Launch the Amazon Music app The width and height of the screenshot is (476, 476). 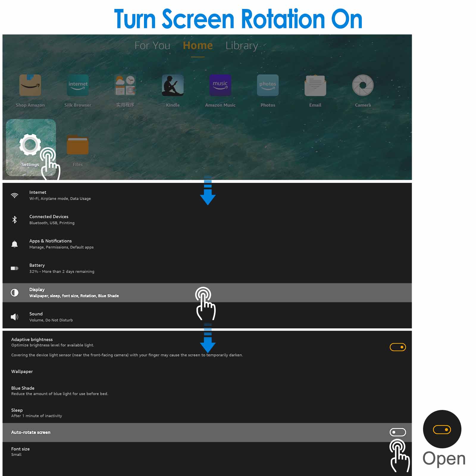click(x=220, y=85)
